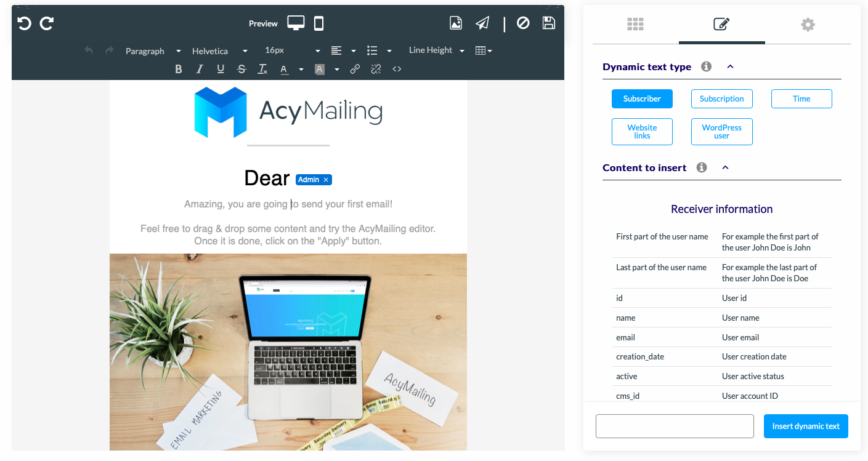Click the Insert dynamic text button

[806, 426]
